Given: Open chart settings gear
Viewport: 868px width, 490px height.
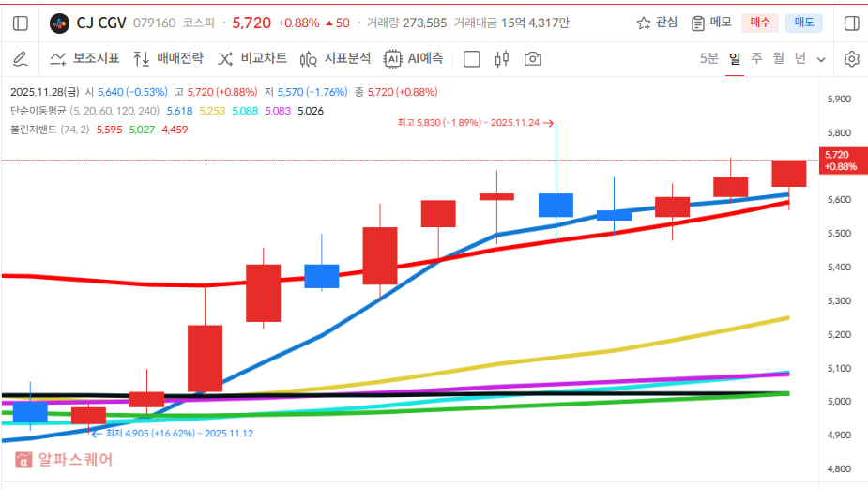Looking at the screenshot, I should pos(851,59).
